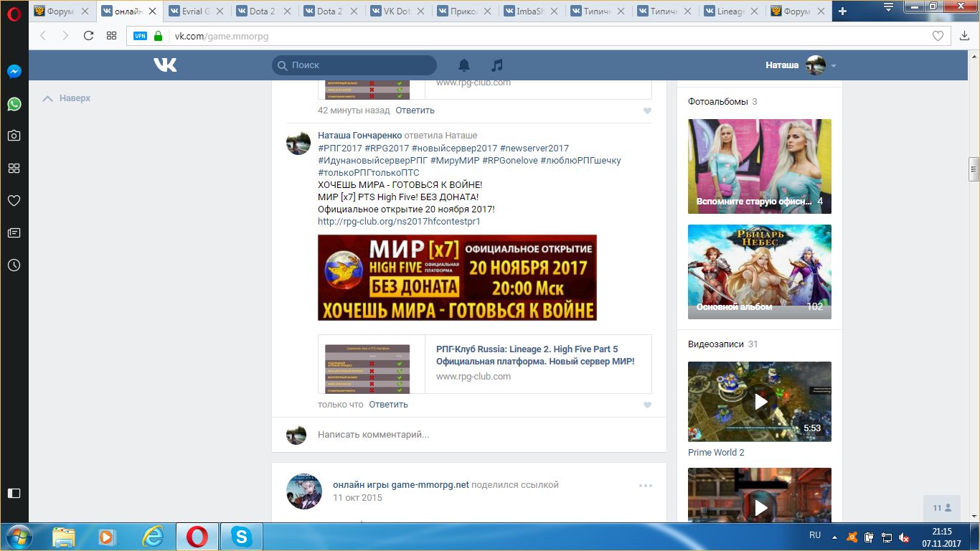
Task: Open Speed Dial from the sidebar
Action: click(x=14, y=168)
